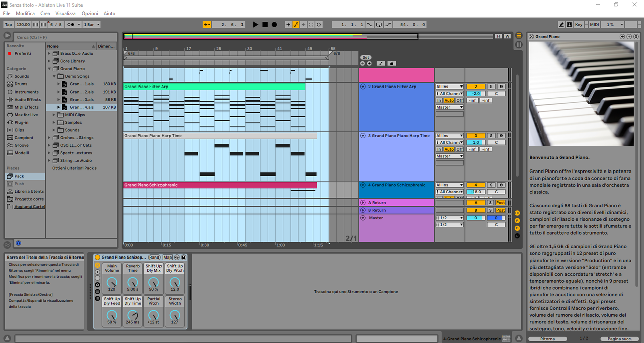Toggle Post button on A Return
This screenshot has height=343, width=644.
click(501, 203)
